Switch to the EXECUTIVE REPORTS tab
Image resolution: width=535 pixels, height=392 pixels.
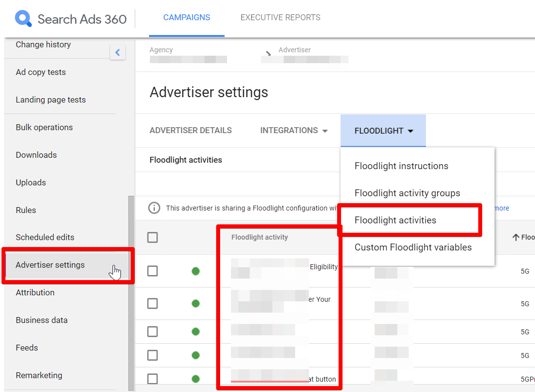coord(280,17)
